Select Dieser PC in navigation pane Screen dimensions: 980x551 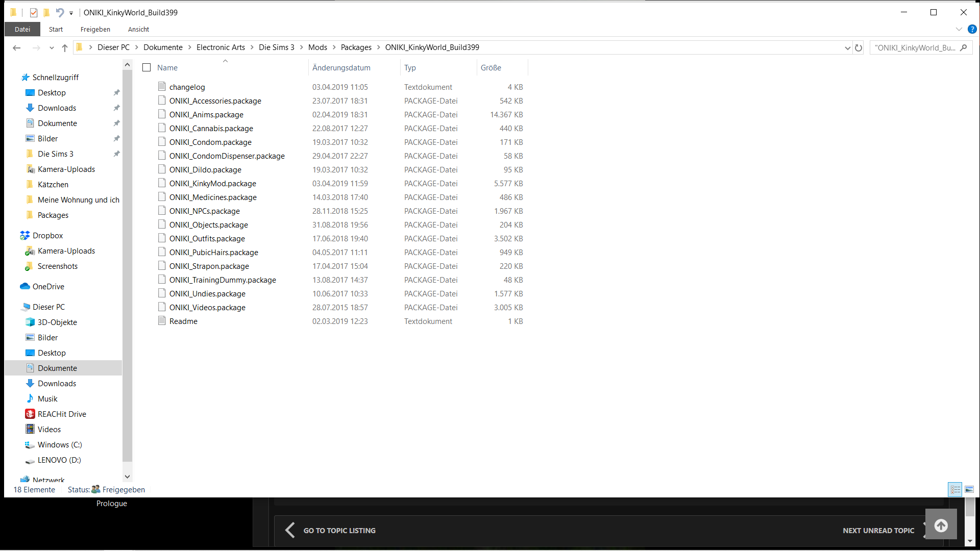48,307
